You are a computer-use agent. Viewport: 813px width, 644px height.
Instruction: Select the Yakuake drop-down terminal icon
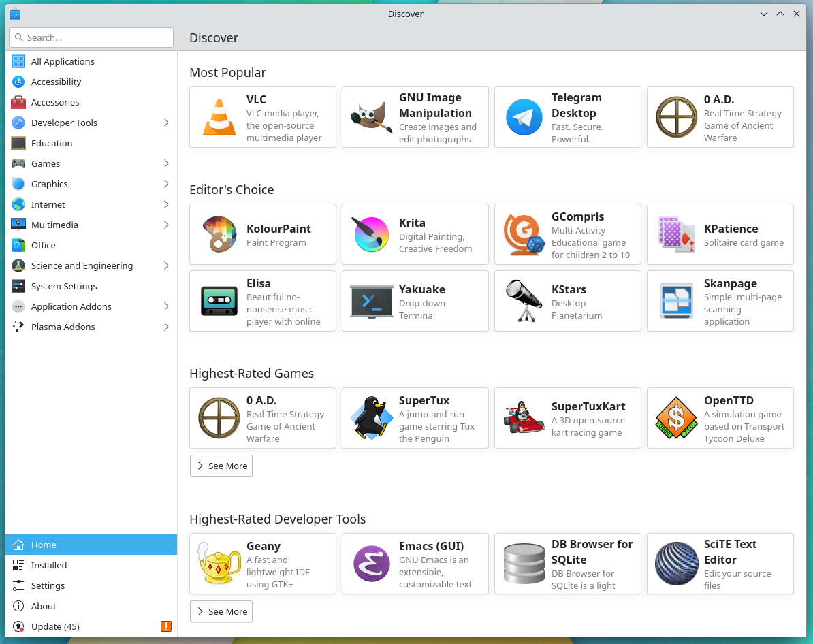(x=371, y=301)
